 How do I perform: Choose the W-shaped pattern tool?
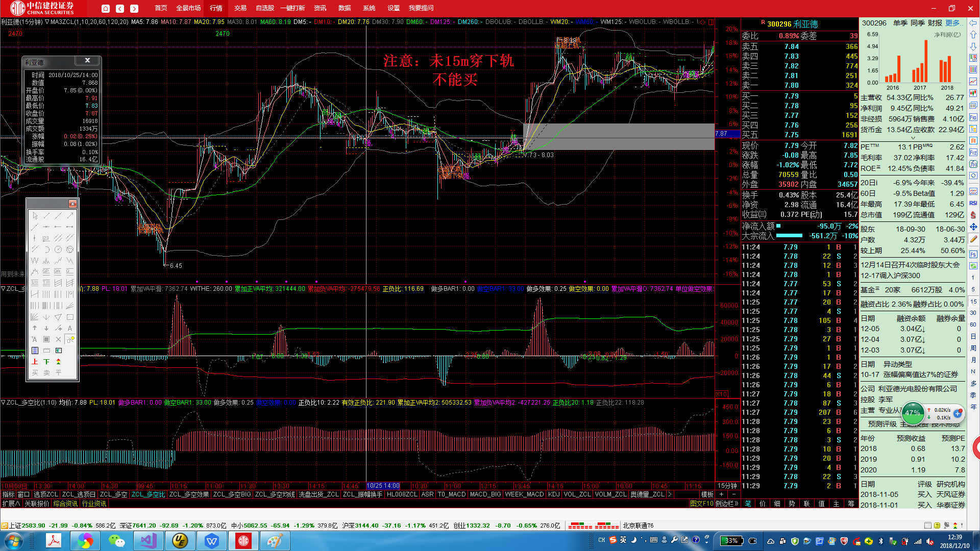pos(35,261)
